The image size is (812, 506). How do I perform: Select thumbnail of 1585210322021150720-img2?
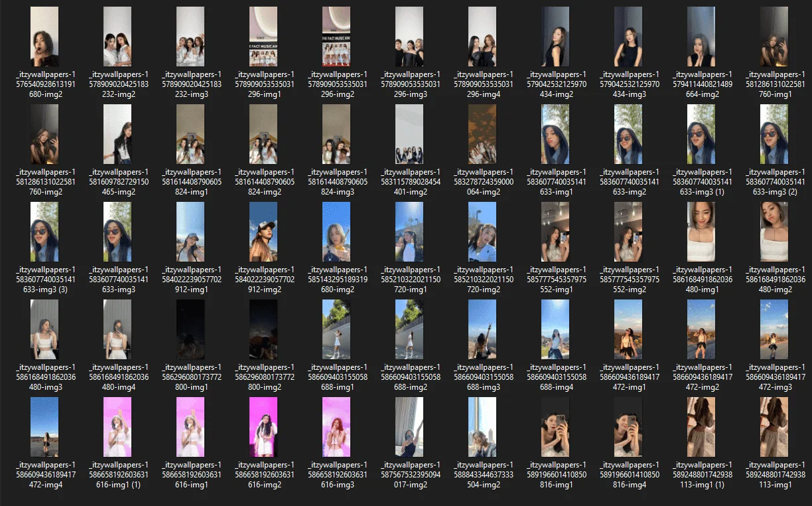point(482,232)
